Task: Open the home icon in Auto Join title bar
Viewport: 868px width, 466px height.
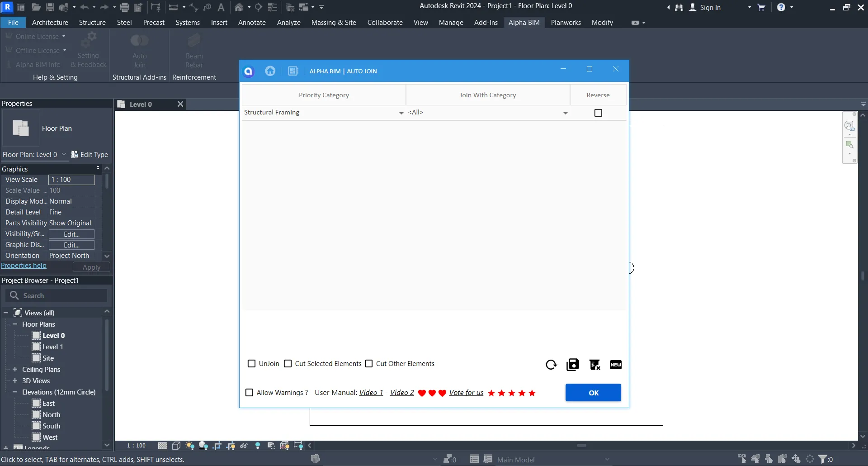Action: click(x=270, y=71)
